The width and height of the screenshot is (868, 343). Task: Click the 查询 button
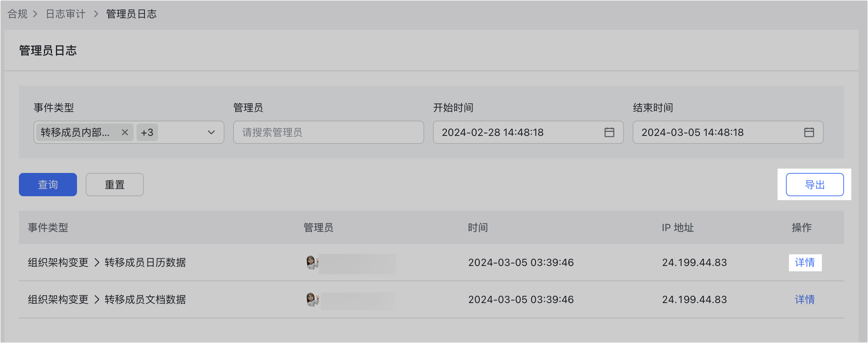pyautogui.click(x=48, y=185)
